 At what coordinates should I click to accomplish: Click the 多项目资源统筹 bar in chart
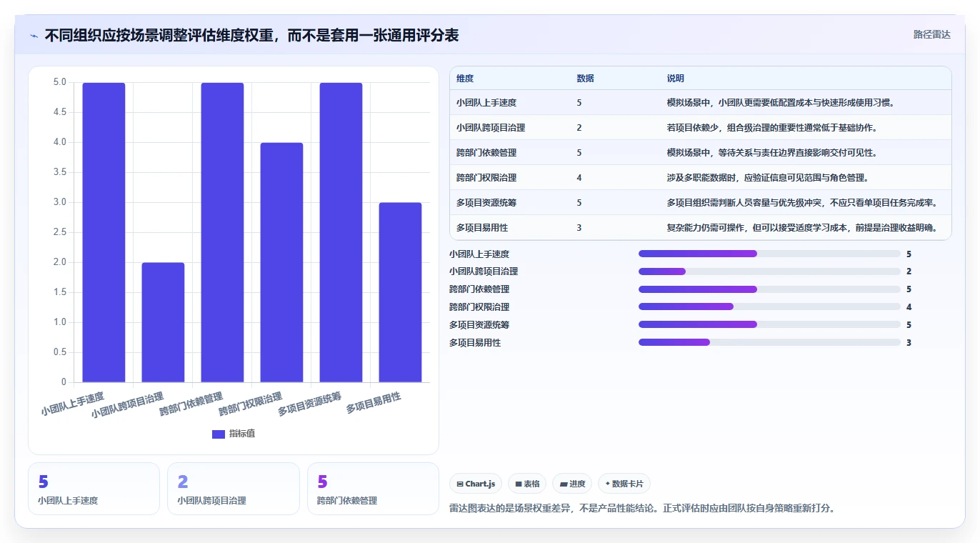click(341, 232)
